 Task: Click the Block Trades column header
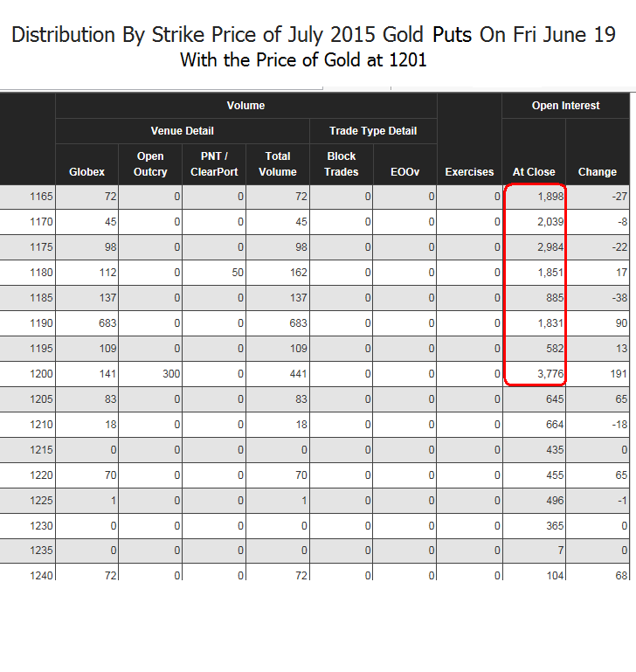click(341, 164)
